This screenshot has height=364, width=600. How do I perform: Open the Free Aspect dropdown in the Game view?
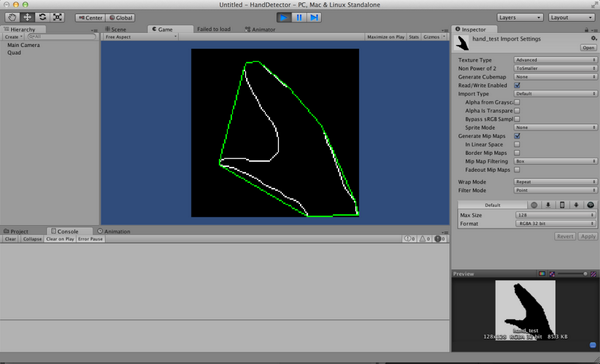coord(140,37)
